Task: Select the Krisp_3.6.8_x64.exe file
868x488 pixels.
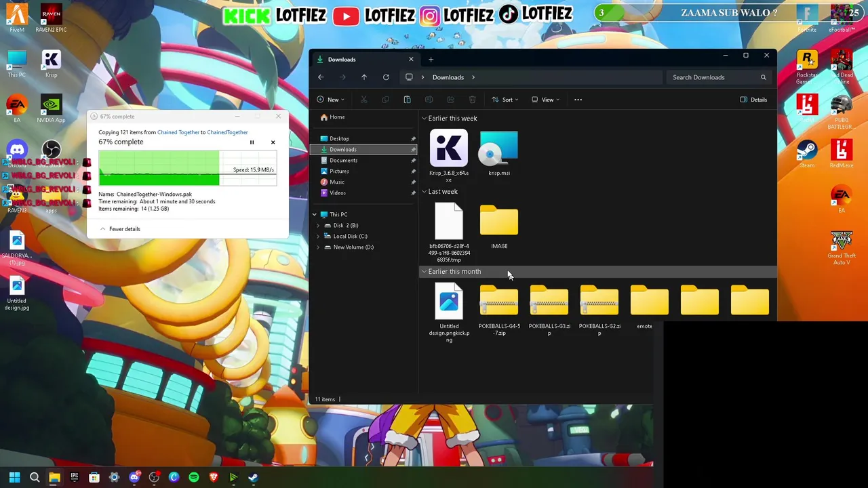Action: coord(449,156)
